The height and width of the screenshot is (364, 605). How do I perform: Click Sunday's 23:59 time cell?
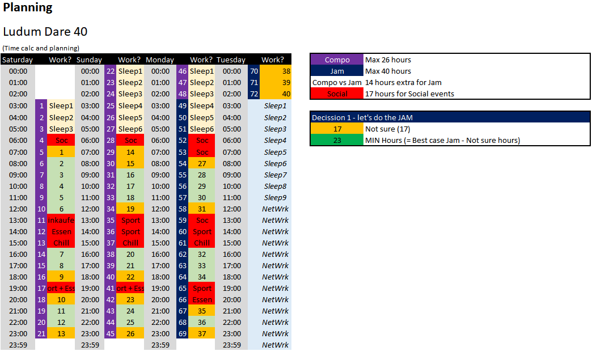pos(90,345)
